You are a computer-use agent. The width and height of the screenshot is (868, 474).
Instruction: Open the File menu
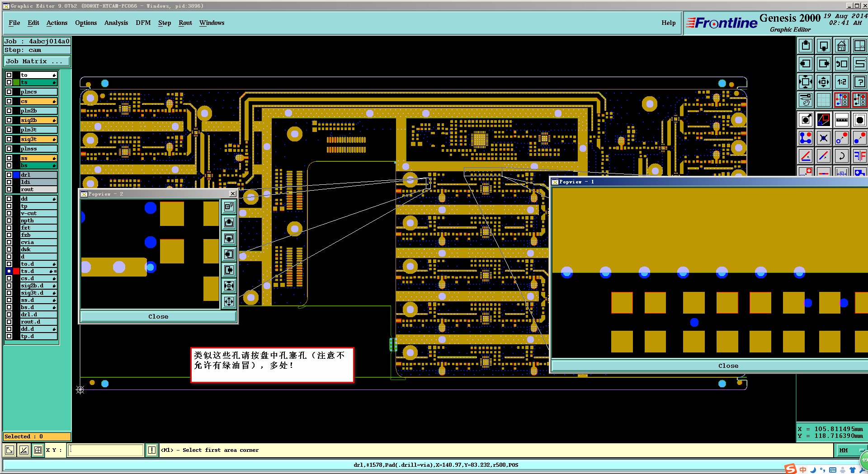(x=14, y=23)
